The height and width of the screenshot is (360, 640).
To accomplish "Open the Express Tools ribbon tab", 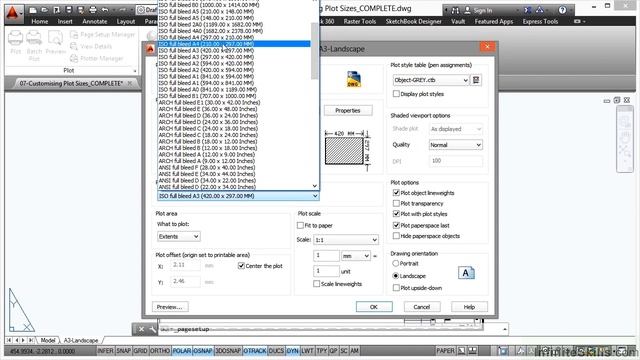I will pos(540,22).
